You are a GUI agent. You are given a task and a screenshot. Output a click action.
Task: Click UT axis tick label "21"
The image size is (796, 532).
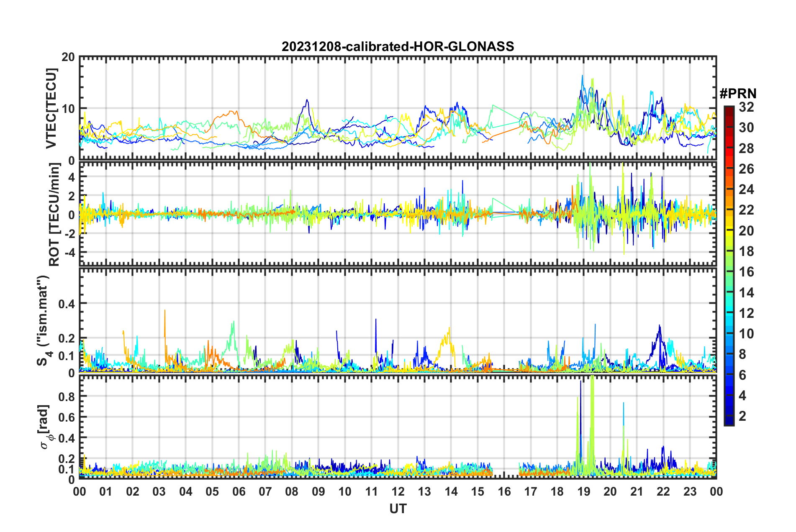coord(637,491)
